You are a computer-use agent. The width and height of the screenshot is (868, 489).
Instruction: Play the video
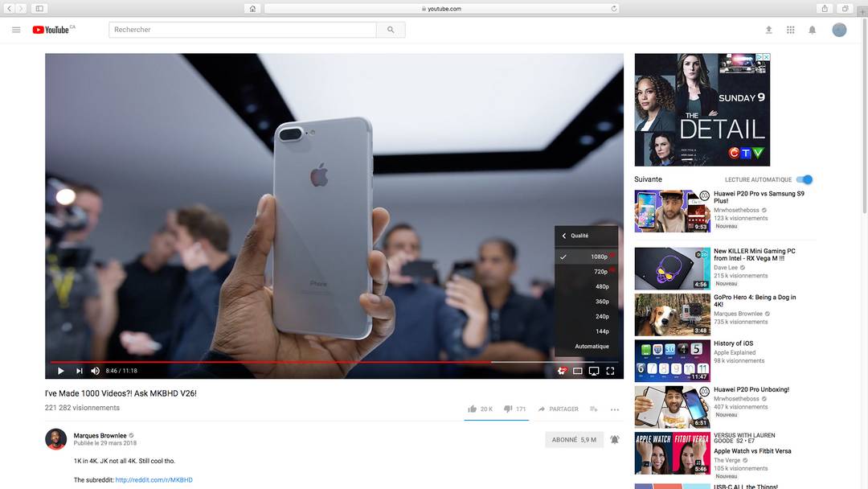coord(60,371)
